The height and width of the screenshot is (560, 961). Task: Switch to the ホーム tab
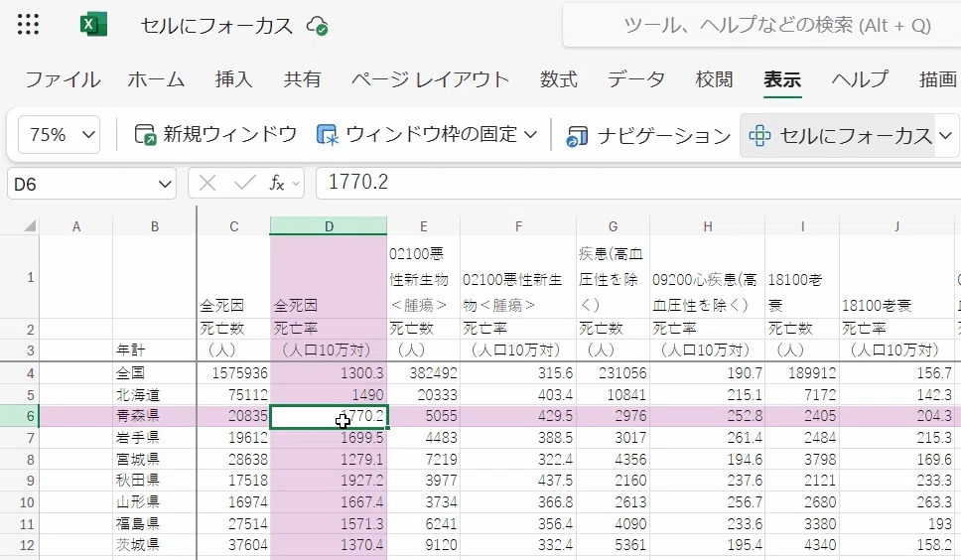point(156,79)
